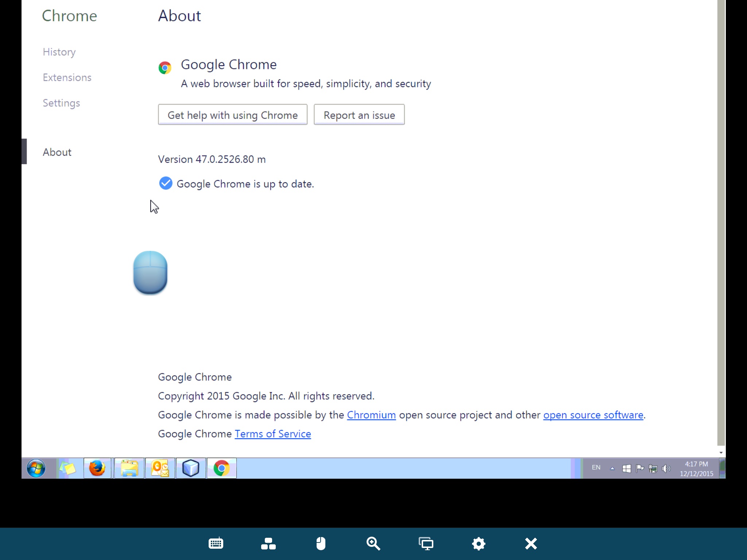747x560 pixels.
Task: Toggle mouse mode icon in bottom toolbar
Action: pyautogui.click(x=321, y=543)
